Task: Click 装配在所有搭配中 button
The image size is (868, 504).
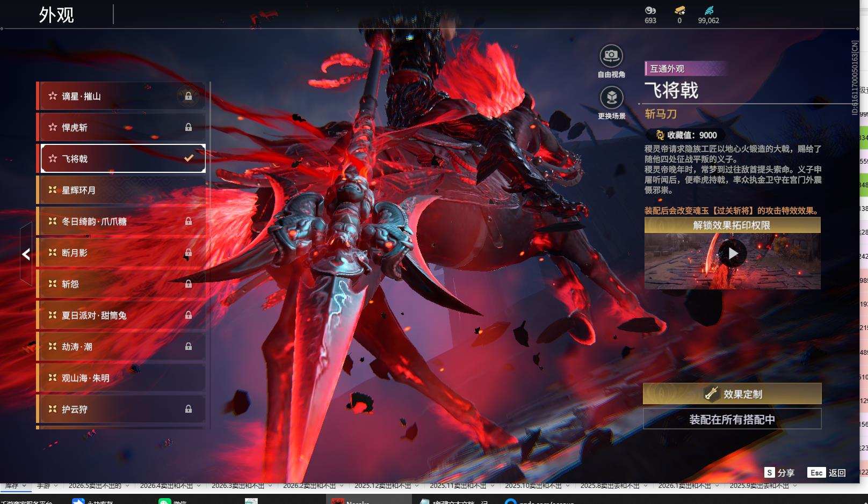Action: (x=732, y=419)
